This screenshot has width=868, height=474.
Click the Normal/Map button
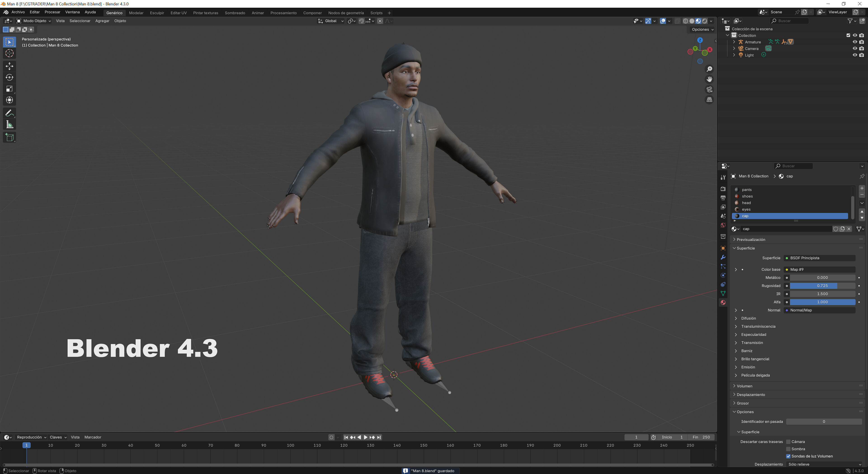(x=819, y=310)
